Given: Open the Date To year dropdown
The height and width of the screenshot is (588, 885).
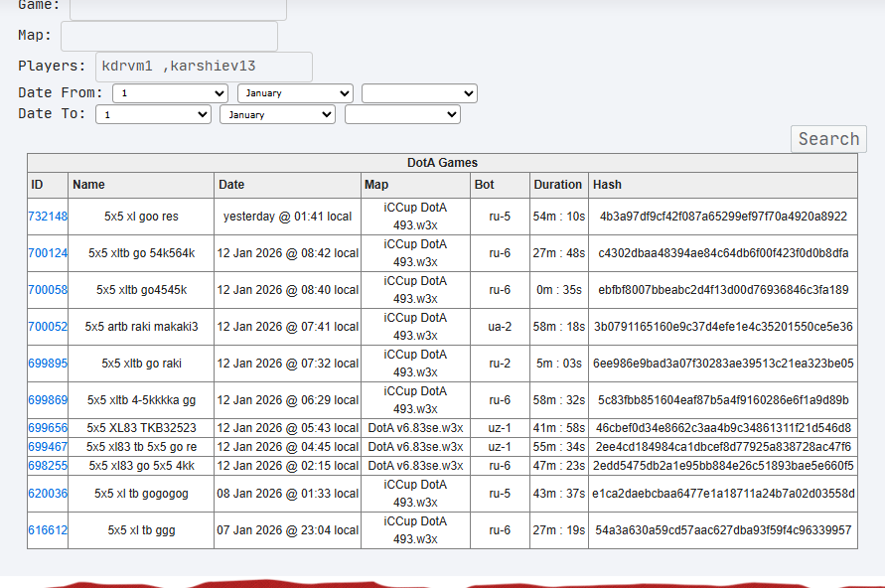Looking at the screenshot, I should (402, 114).
